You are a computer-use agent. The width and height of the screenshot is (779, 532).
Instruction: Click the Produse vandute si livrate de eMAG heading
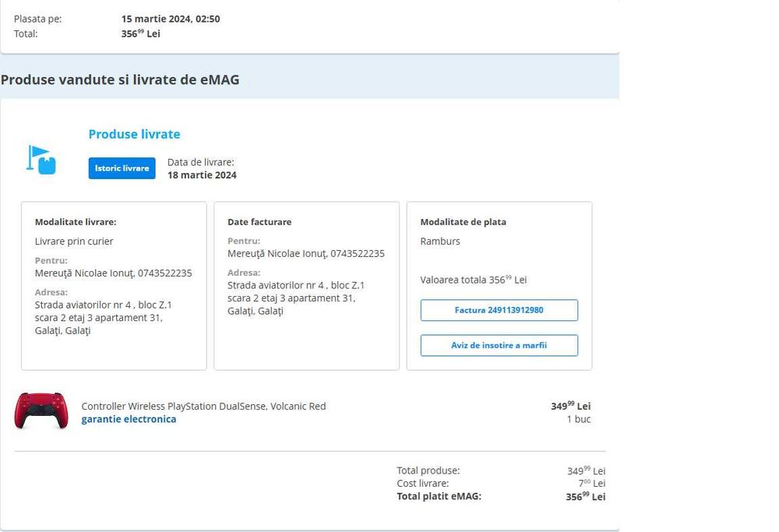click(x=120, y=79)
